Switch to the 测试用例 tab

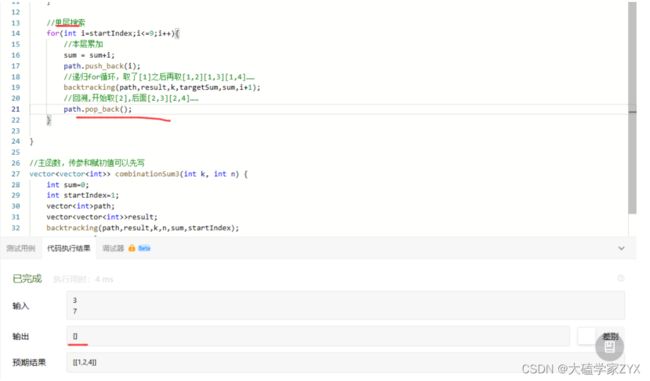pyautogui.click(x=21, y=248)
